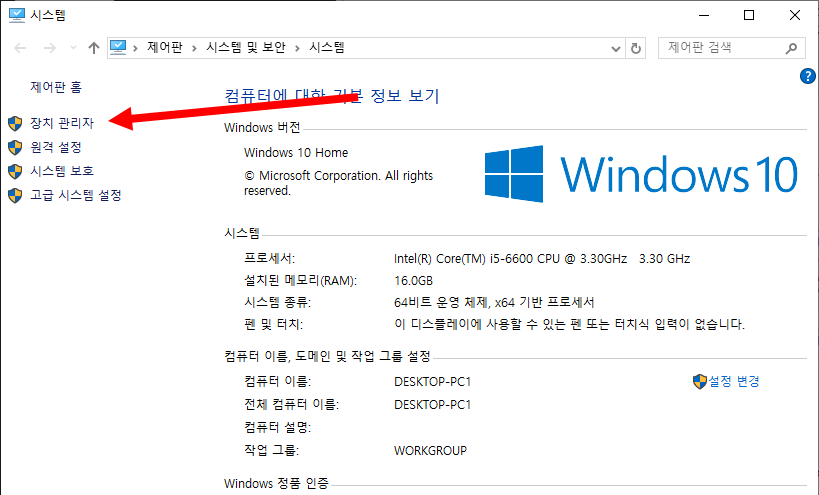Viewport: 819px width, 495px height.
Task: Open 시스템 보호 link
Action: pos(62,171)
